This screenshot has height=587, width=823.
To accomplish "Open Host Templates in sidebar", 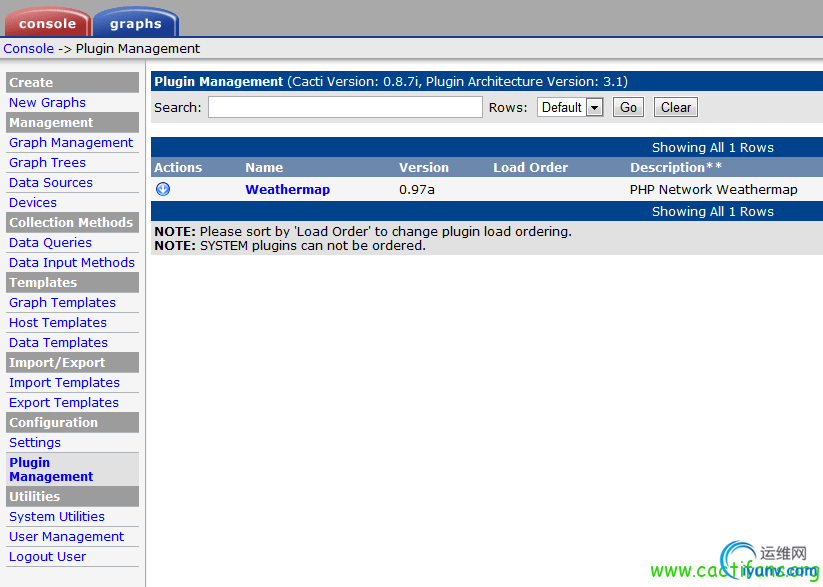I will [x=58, y=322].
